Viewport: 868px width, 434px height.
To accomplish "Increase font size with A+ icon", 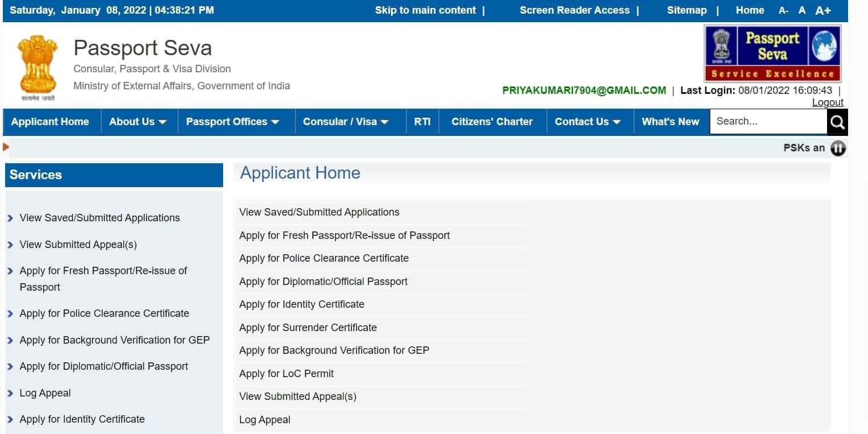I will [823, 10].
